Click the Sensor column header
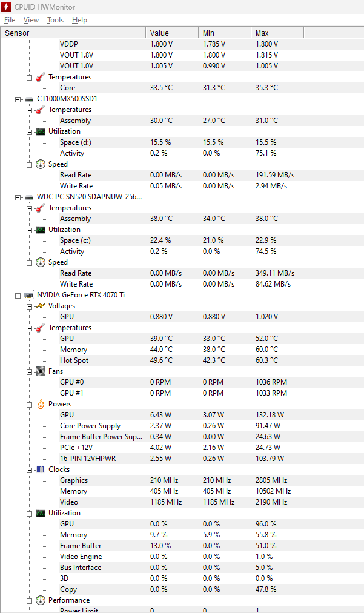 (73, 33)
